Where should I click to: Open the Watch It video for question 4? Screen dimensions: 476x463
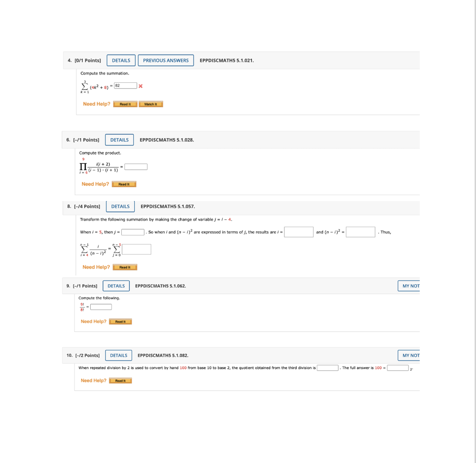click(x=151, y=104)
